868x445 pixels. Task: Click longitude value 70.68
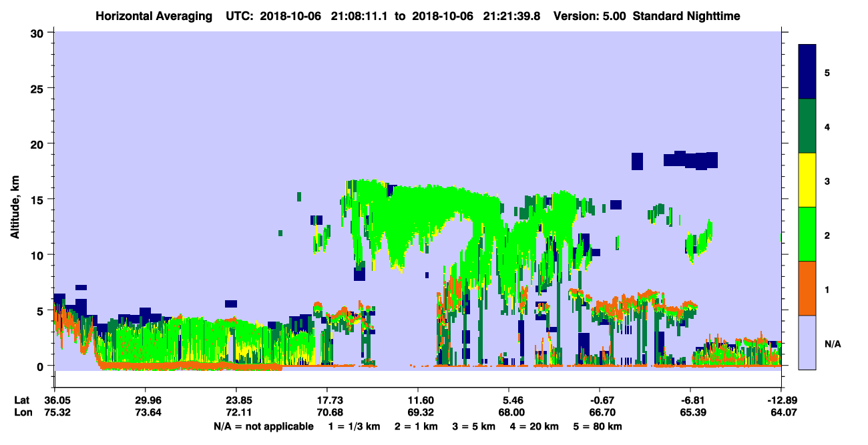pos(327,412)
